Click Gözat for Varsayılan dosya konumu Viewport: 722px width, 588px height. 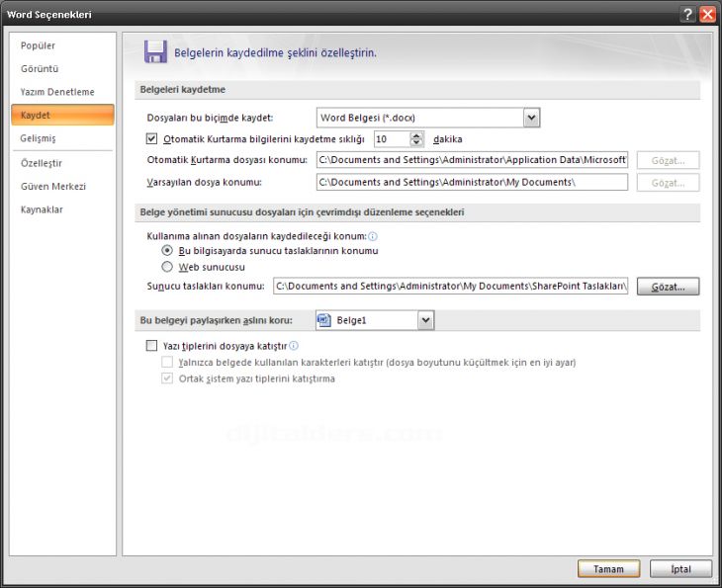pos(669,183)
